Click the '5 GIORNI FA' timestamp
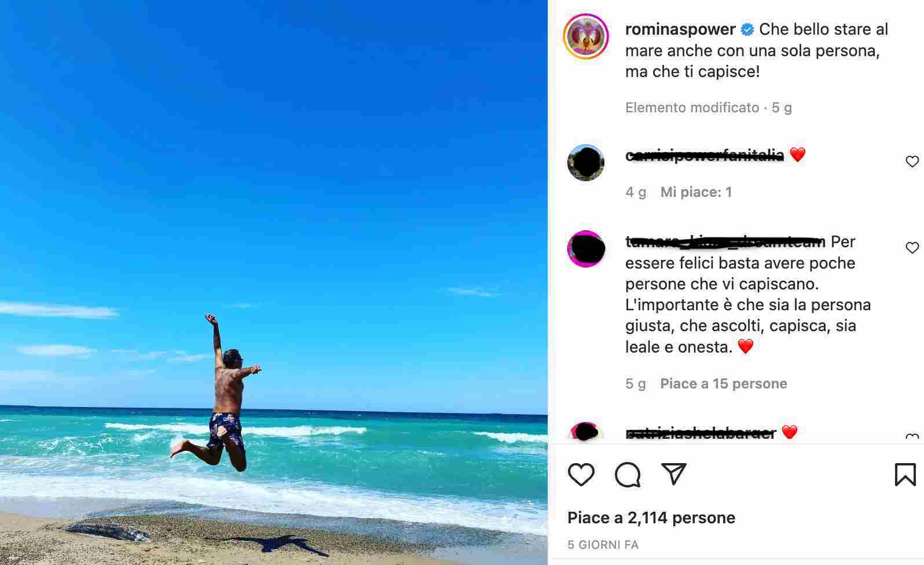This screenshot has height=565, width=924. pyautogui.click(x=603, y=545)
